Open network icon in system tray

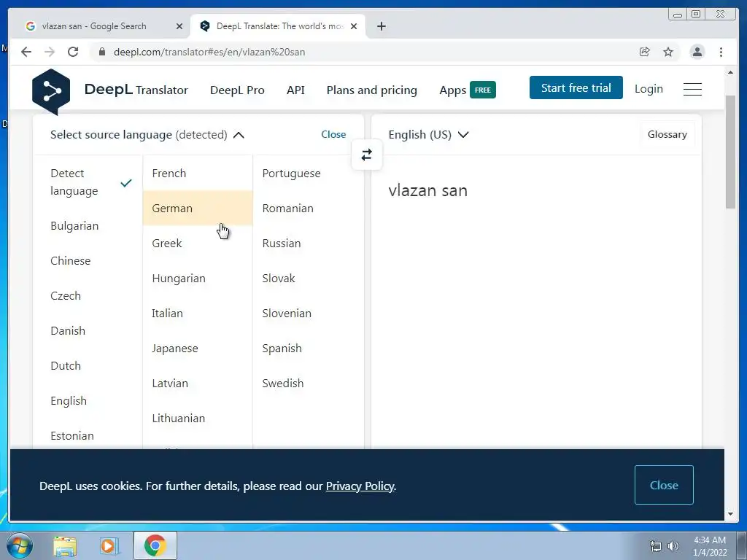pos(656,546)
